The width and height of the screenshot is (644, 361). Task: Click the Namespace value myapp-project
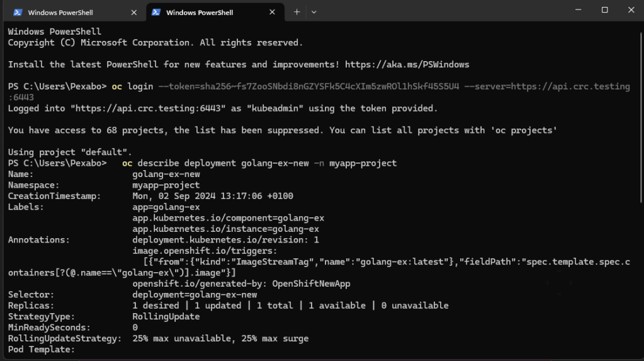166,185
